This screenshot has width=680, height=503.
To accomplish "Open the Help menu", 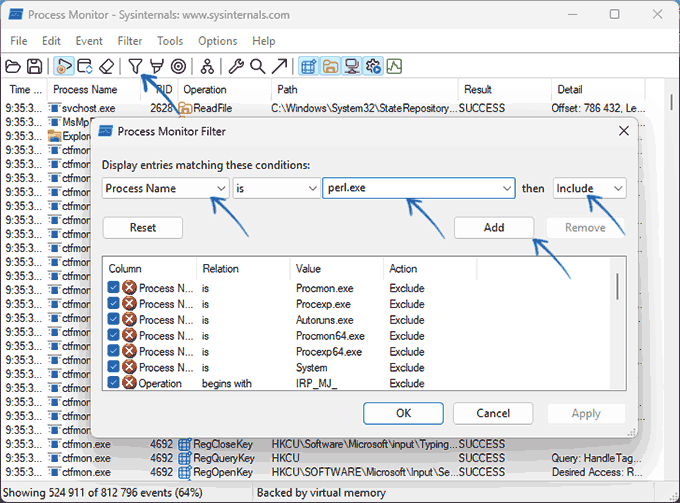I will 264,41.
